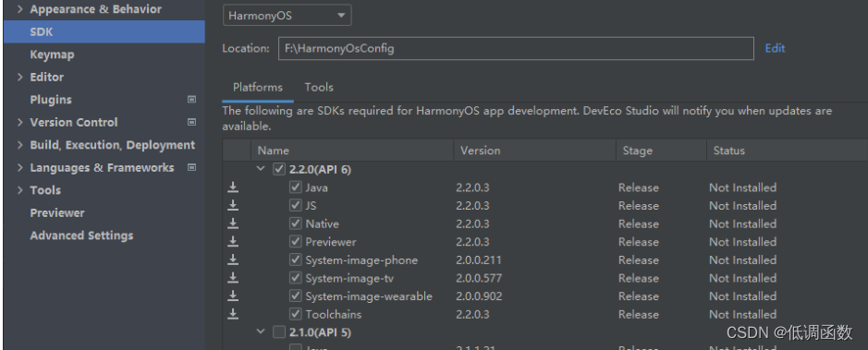Viewport: 868px width, 350px height.
Task: Sort by Status column header
Action: coord(788,151)
